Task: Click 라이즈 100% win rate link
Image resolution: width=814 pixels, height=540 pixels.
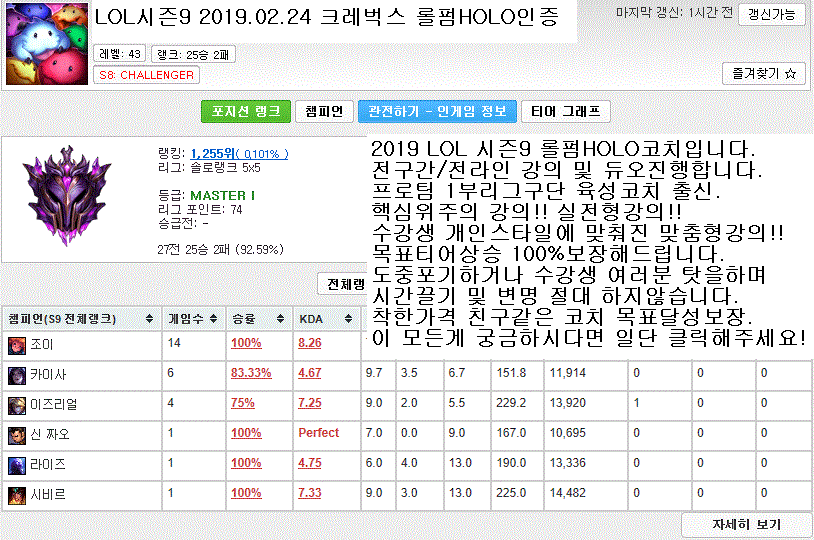Action: pos(246,464)
